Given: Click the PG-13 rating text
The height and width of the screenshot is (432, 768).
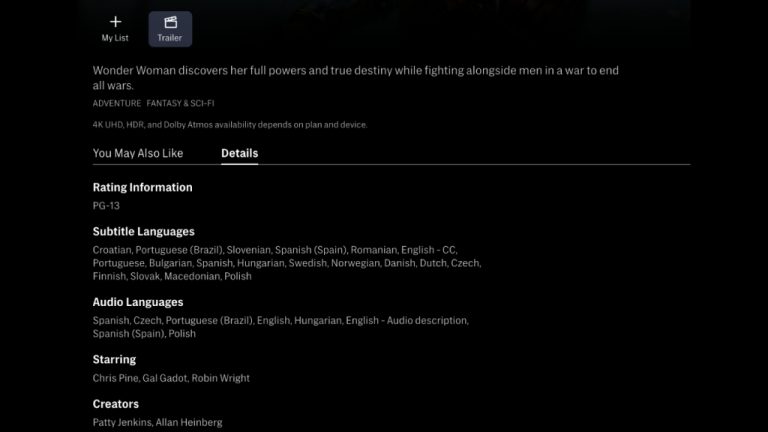Looking at the screenshot, I should tap(106, 206).
